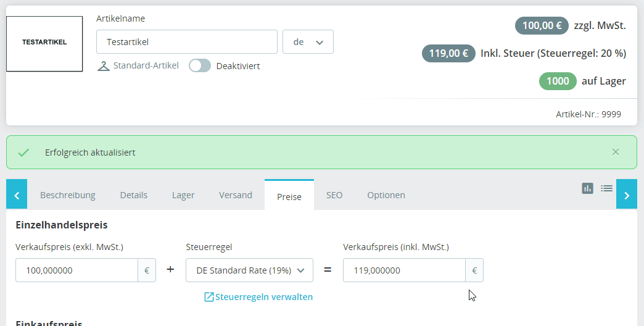Click the bar chart statistics icon

click(x=587, y=188)
